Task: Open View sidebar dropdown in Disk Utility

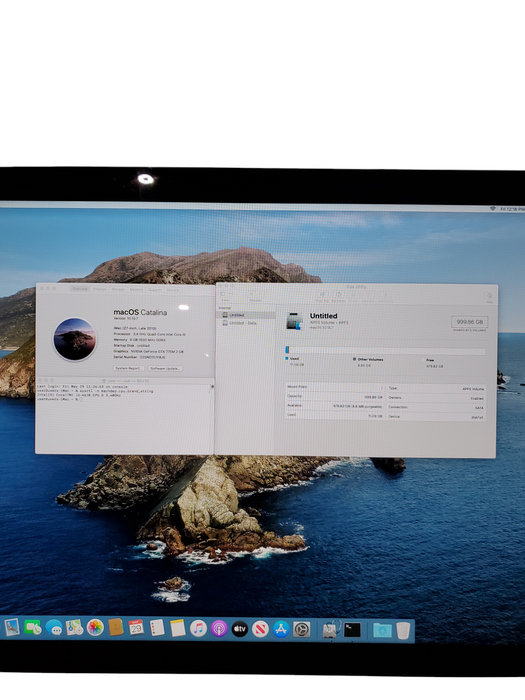Action: [x=225, y=296]
